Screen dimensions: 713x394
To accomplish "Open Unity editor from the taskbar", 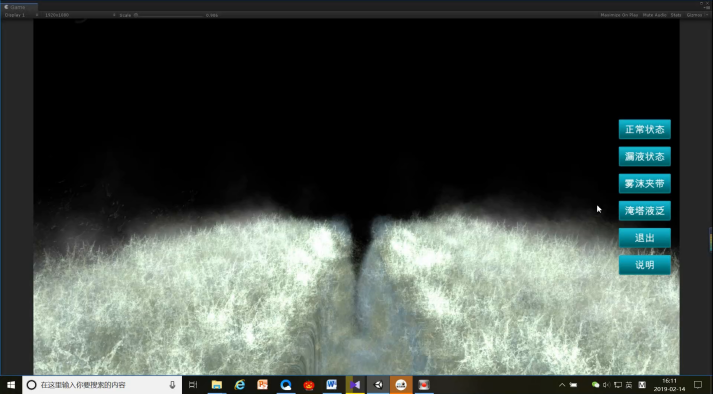I will pyautogui.click(x=378, y=385).
